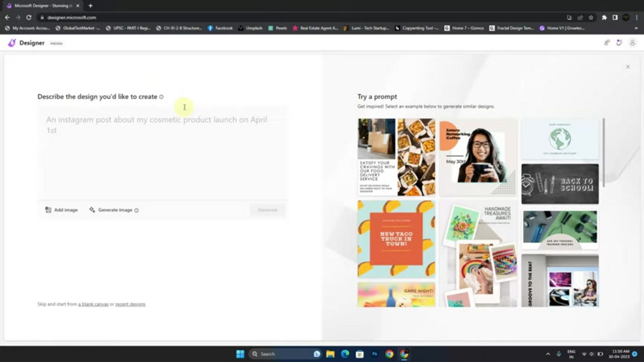Open the Chrome extensions puzzle icon
This screenshot has width=644, height=362.
pyautogui.click(x=603, y=18)
